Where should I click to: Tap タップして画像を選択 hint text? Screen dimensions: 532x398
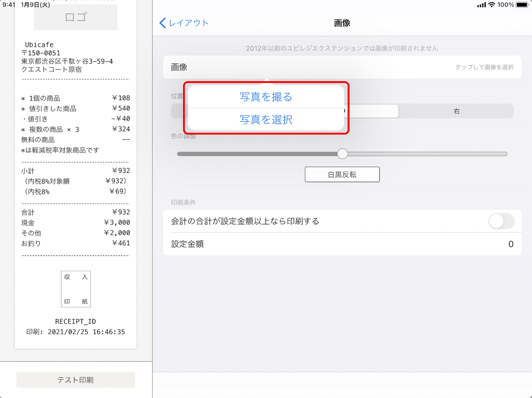tap(484, 67)
